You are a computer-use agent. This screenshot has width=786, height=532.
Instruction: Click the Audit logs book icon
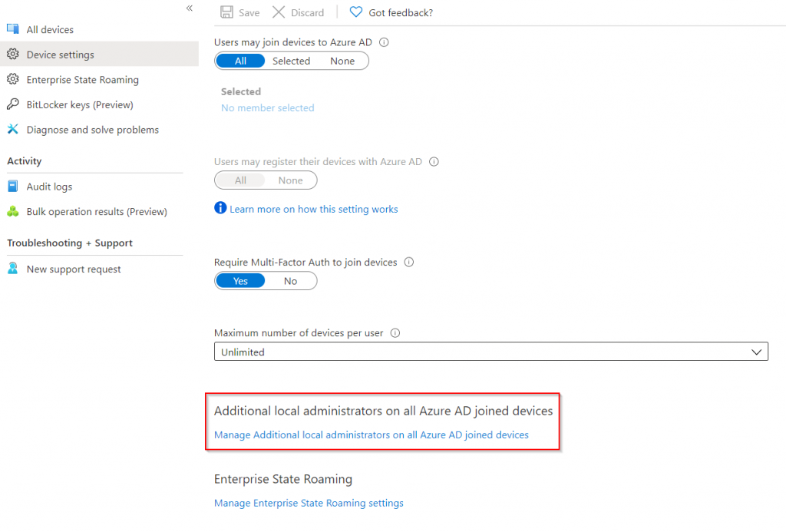click(x=13, y=186)
